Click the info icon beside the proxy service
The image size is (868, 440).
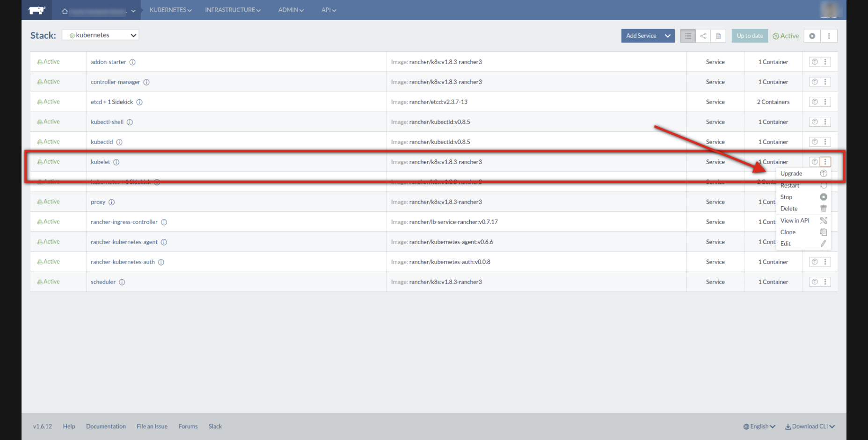coord(111,202)
